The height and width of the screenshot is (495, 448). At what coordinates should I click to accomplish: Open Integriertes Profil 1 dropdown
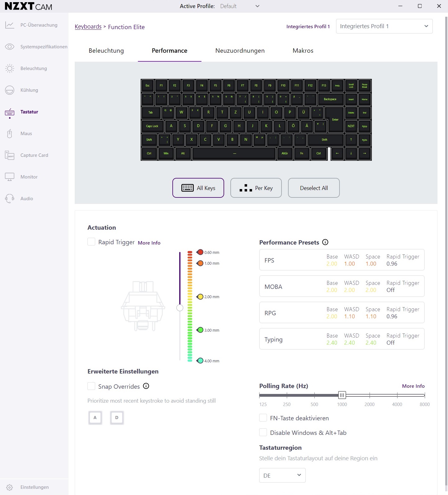pyautogui.click(x=384, y=26)
